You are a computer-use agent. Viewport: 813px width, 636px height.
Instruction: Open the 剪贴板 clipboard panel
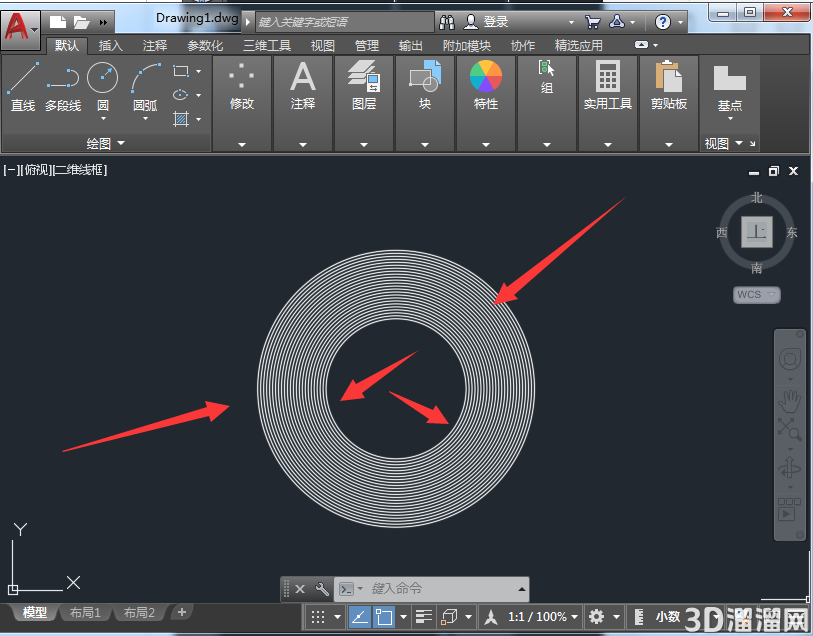[x=669, y=104]
